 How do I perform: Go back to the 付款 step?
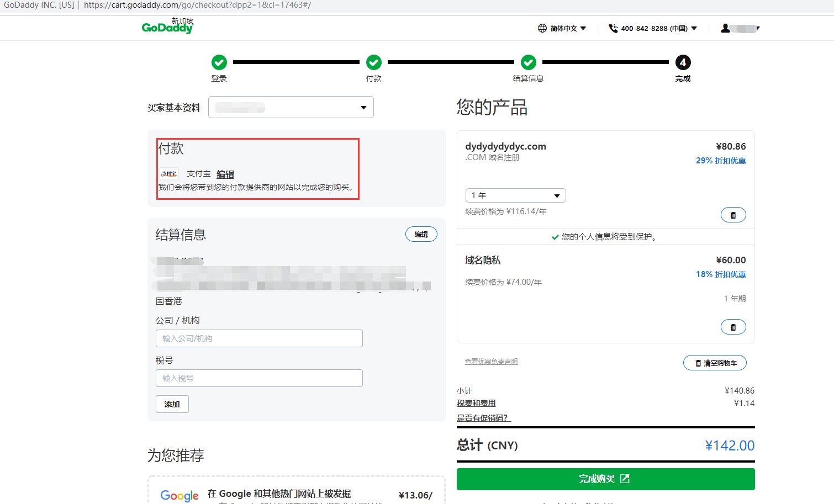pos(374,62)
